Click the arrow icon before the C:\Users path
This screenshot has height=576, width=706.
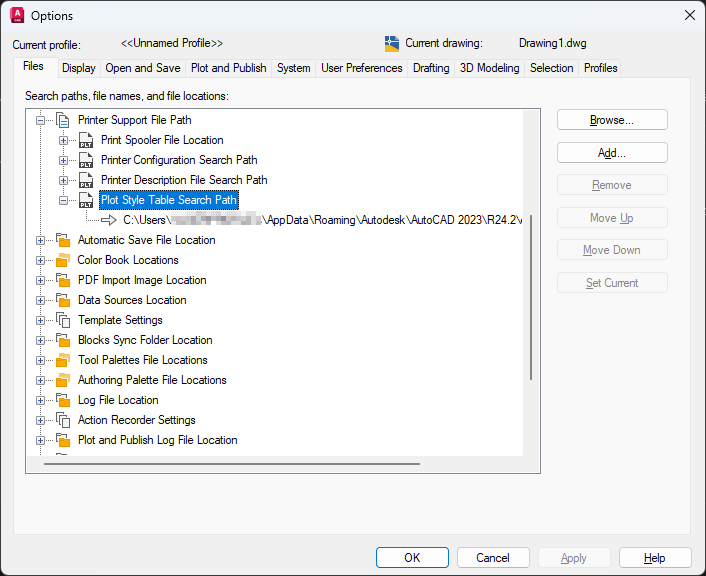[x=109, y=220]
